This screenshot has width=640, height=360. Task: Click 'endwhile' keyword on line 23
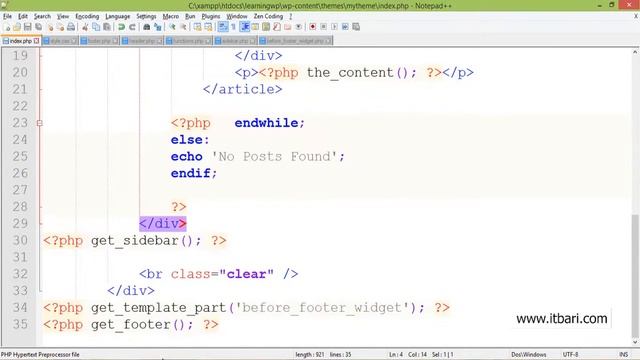(x=267, y=123)
